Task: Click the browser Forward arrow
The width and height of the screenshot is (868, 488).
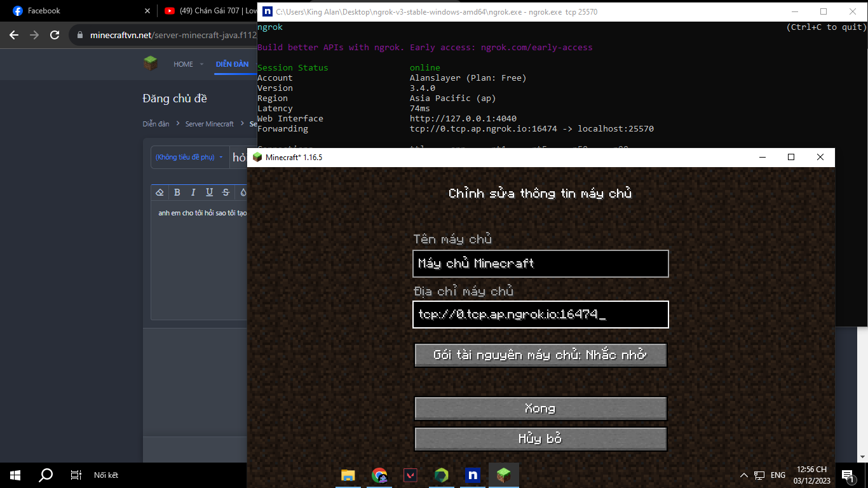Action: 34,35
